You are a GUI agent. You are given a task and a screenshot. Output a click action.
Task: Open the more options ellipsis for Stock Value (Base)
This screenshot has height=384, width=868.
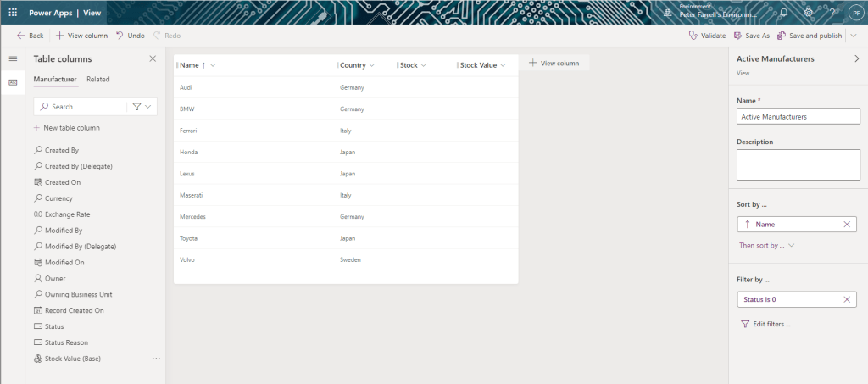tap(156, 359)
